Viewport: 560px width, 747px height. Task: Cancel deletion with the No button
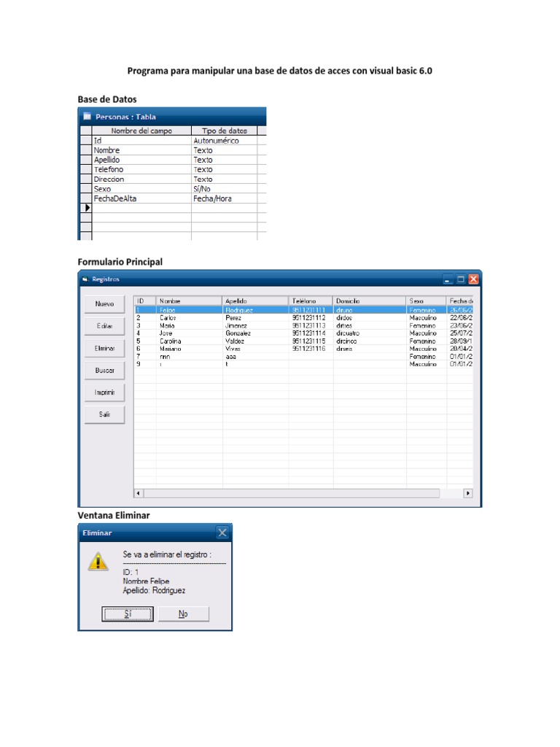[x=183, y=614]
